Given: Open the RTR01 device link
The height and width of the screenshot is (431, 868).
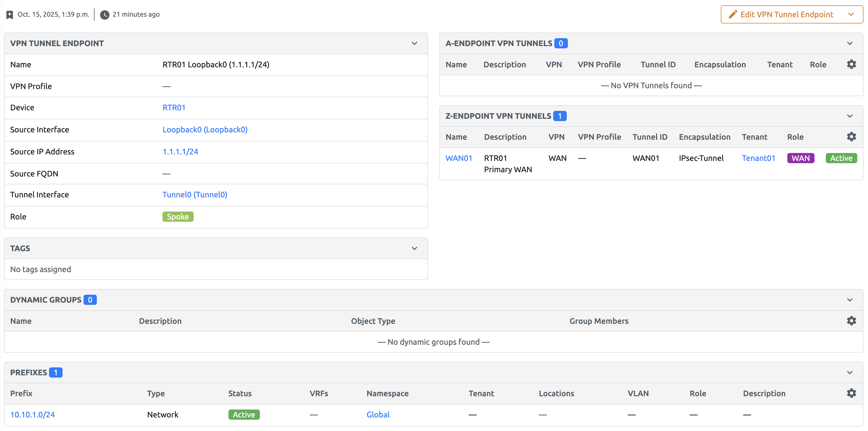Looking at the screenshot, I should pos(174,107).
